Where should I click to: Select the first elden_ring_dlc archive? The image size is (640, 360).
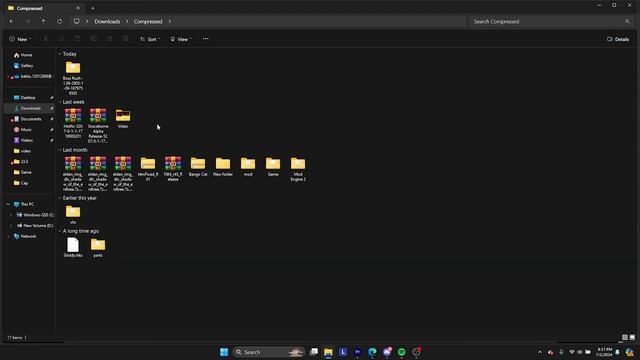(x=73, y=173)
